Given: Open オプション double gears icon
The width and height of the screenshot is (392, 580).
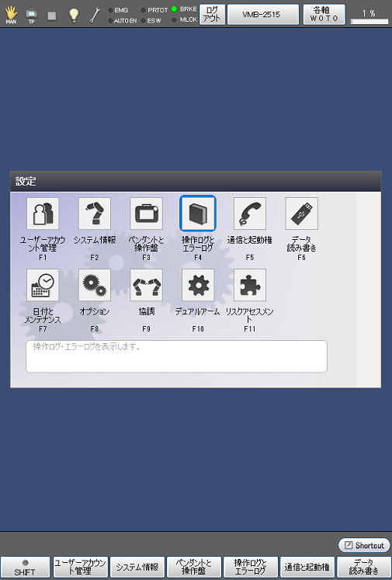Looking at the screenshot, I should 94,285.
